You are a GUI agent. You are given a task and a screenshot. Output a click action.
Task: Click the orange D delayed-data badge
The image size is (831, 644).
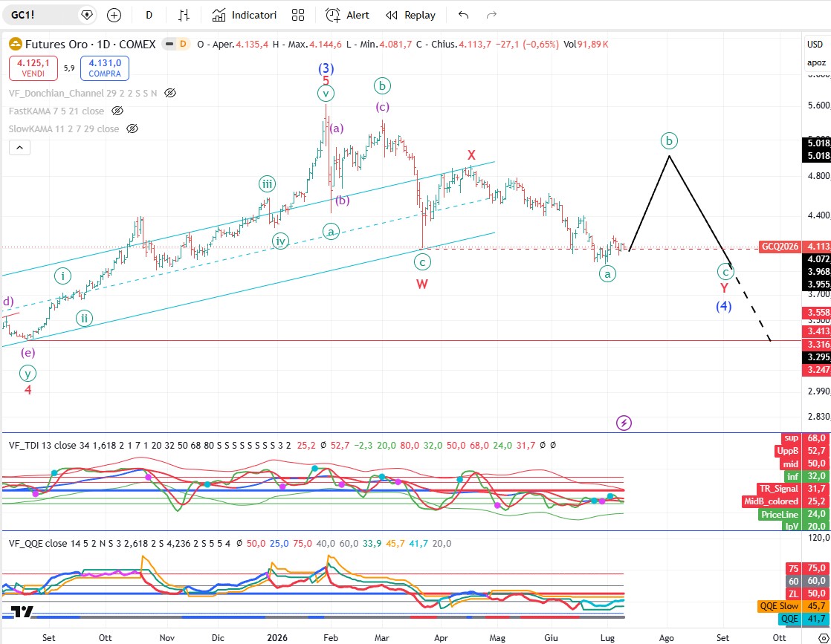point(184,45)
